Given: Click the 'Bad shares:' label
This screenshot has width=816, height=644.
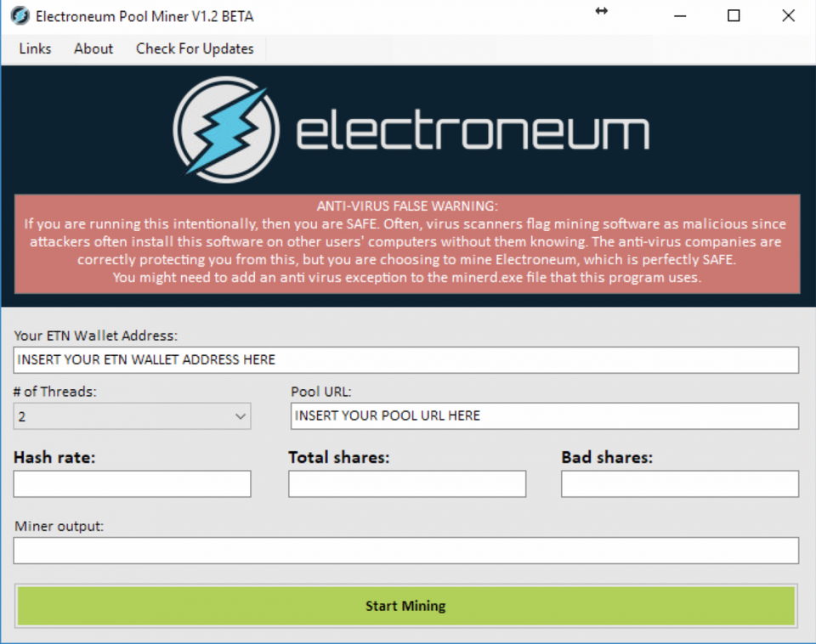Looking at the screenshot, I should point(607,457).
